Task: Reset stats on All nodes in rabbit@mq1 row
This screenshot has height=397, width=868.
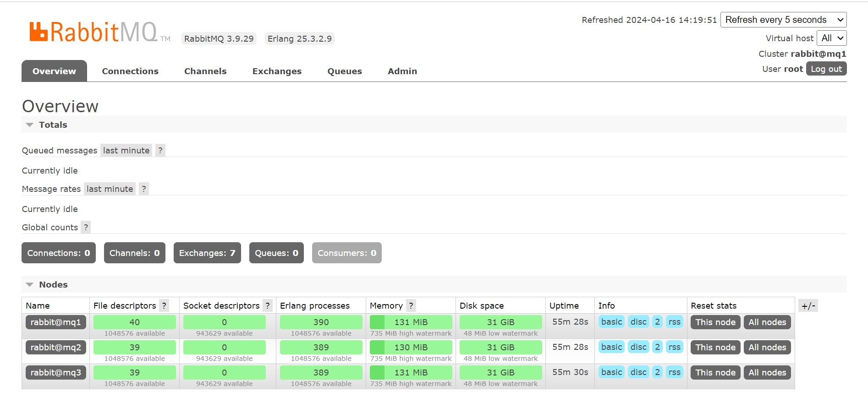Action: pyautogui.click(x=767, y=322)
